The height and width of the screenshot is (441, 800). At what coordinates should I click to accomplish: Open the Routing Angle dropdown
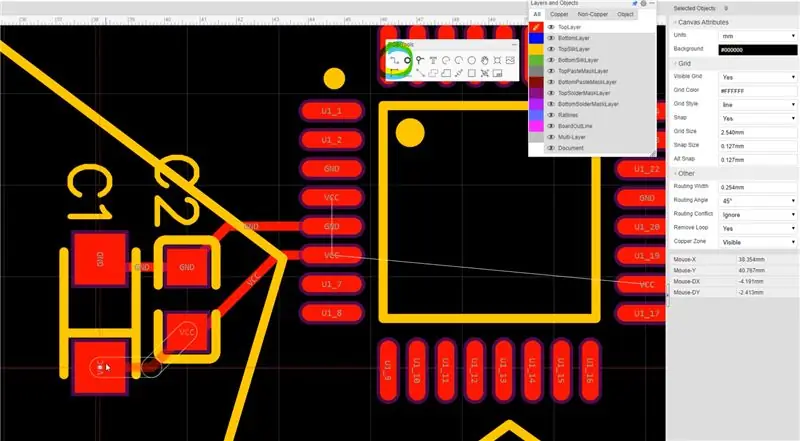click(x=758, y=201)
